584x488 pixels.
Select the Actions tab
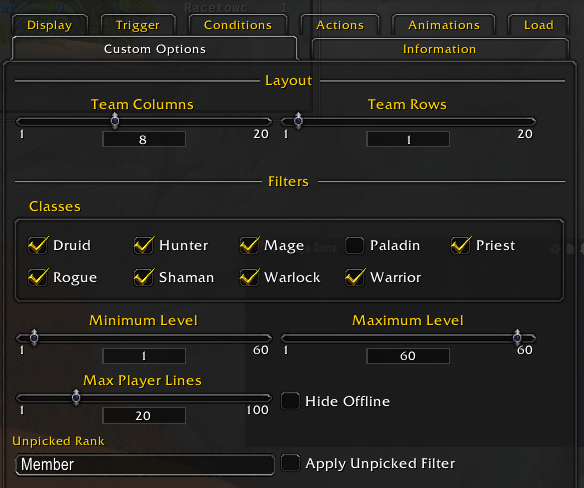coord(340,25)
